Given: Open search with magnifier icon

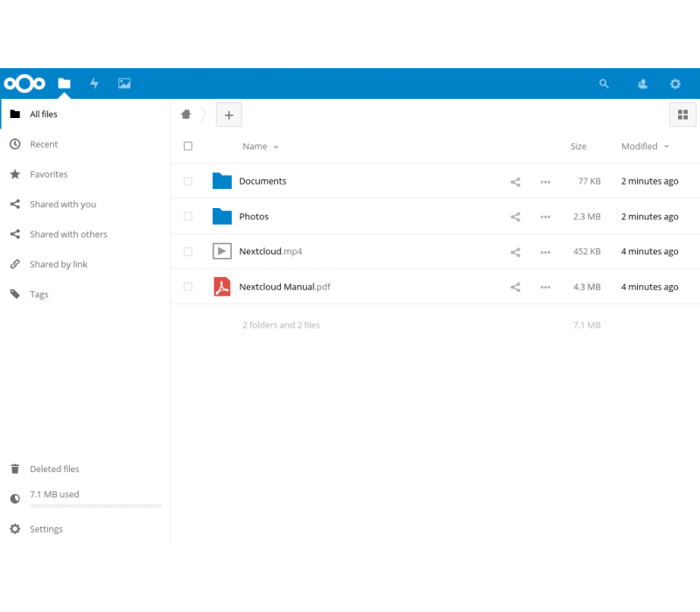Looking at the screenshot, I should 604,84.
